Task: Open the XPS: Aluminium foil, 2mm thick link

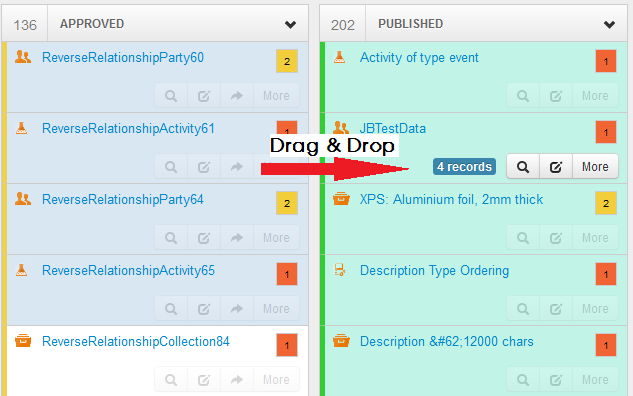Action: [x=451, y=199]
